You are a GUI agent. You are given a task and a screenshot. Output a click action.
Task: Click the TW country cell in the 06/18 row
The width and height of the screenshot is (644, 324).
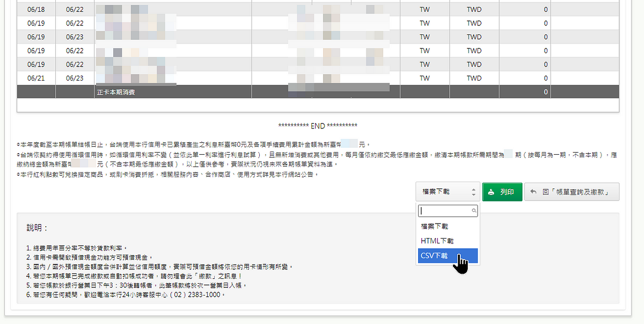tap(425, 10)
